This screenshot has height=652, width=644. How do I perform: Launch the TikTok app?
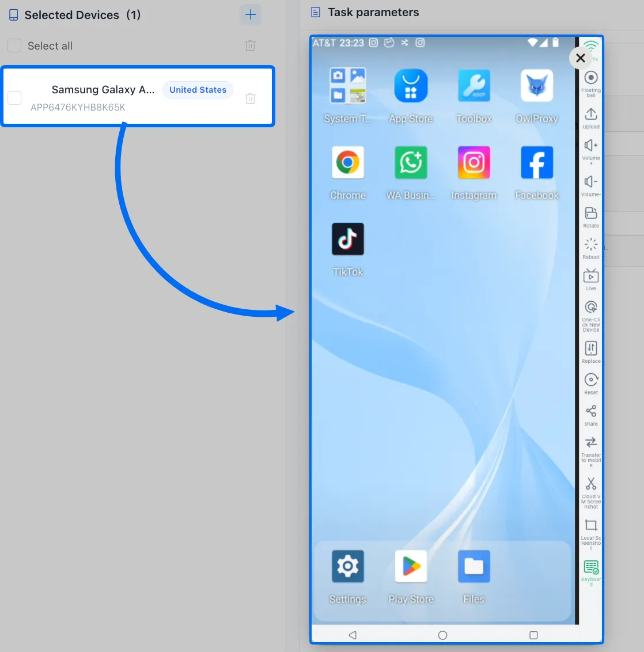(347, 239)
